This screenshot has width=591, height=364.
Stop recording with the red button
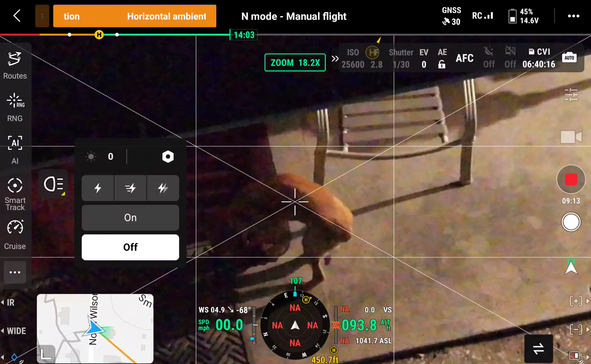[x=571, y=179]
